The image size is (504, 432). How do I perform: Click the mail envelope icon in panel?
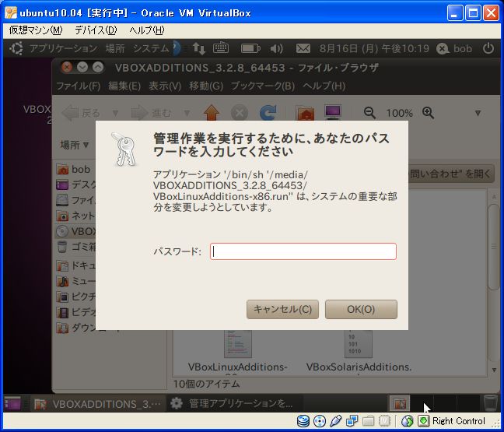point(303,48)
